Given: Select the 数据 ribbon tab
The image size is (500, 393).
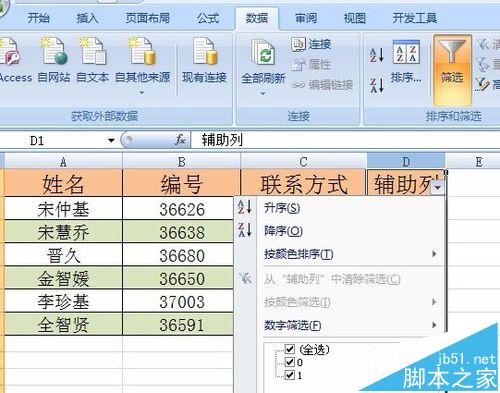Looking at the screenshot, I should (257, 18).
